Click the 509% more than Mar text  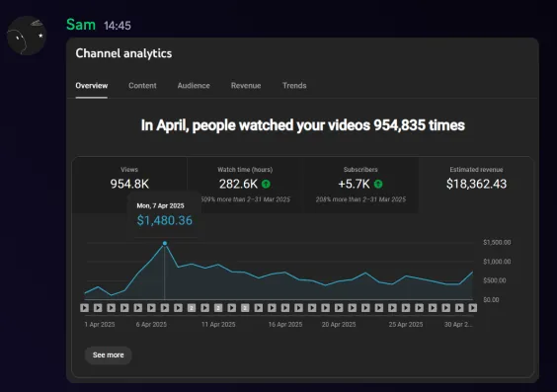tap(246, 199)
